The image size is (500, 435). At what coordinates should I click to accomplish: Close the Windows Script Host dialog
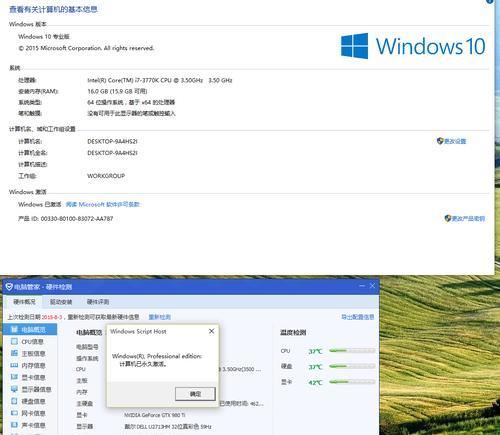211,331
